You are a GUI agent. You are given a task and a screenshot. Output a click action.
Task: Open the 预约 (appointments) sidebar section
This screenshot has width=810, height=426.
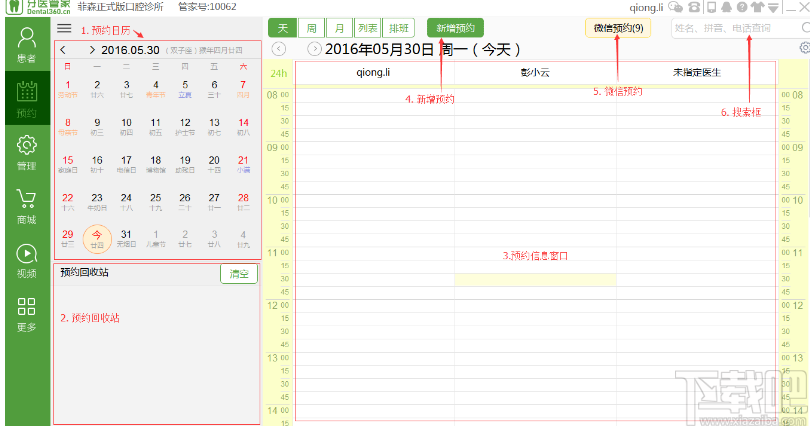[26, 98]
